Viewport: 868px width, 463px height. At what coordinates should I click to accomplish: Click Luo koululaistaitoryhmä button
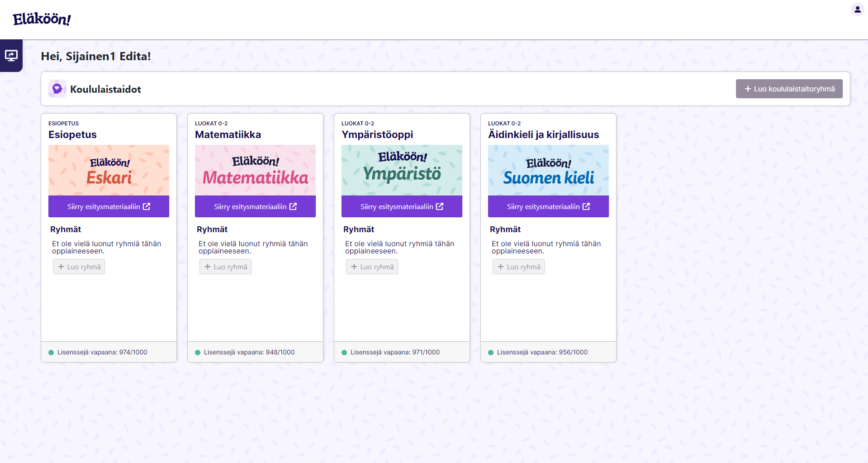point(789,89)
